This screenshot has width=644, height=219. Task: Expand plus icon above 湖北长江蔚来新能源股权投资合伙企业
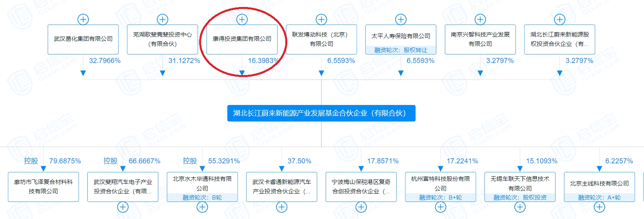[559, 19]
